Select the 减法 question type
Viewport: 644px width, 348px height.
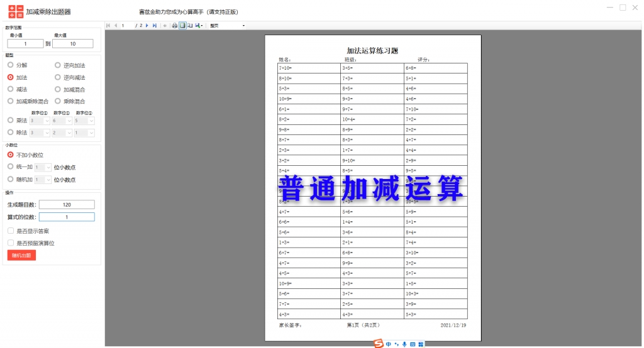(17, 89)
